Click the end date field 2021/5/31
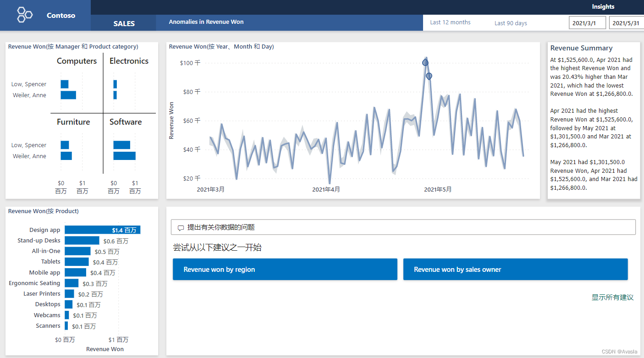The width and height of the screenshot is (644, 358). coord(627,23)
